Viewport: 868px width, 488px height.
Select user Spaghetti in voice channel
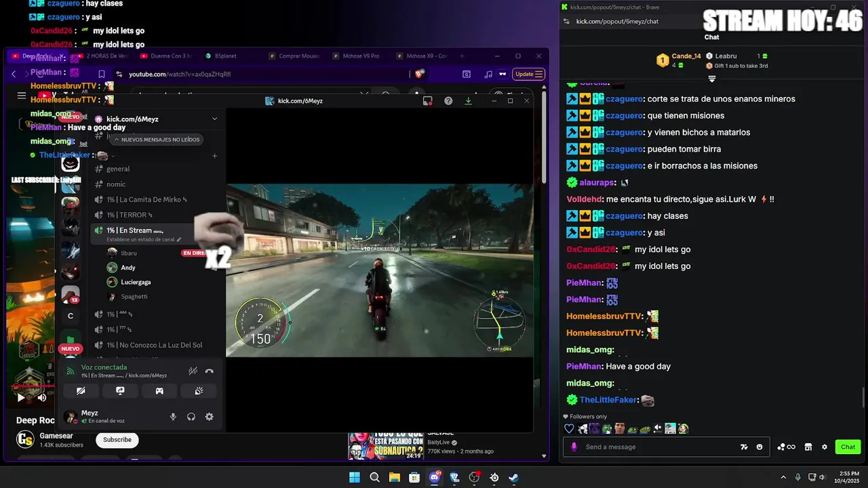tap(134, 296)
